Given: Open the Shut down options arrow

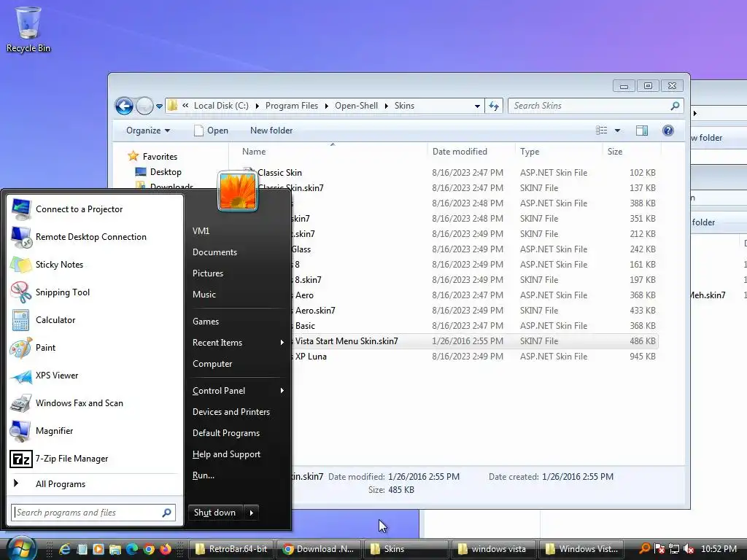Looking at the screenshot, I should click(251, 513).
